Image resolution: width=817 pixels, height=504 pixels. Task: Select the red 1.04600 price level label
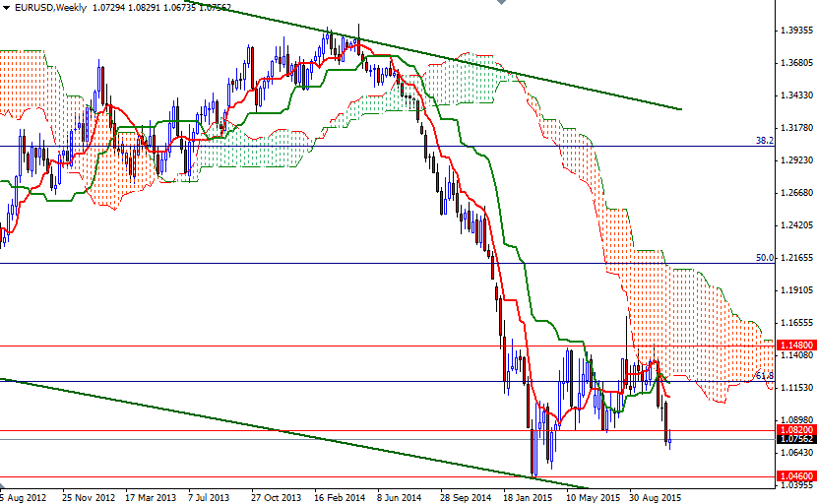[796, 475]
